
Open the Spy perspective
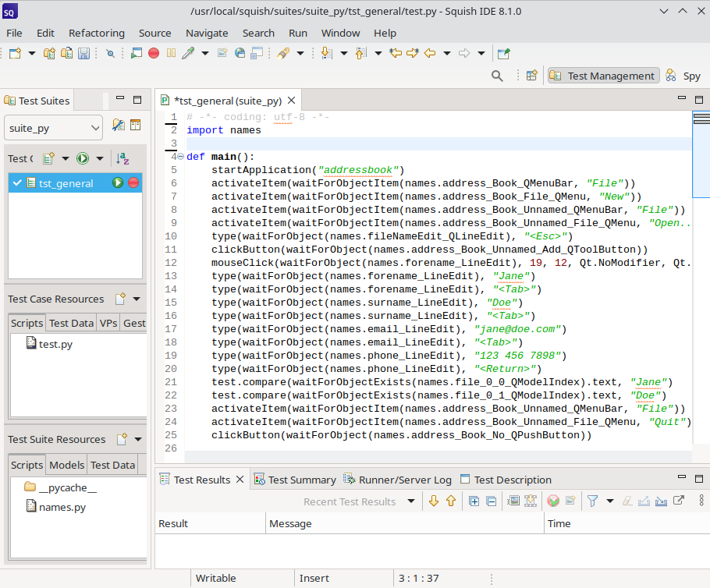[x=683, y=76]
